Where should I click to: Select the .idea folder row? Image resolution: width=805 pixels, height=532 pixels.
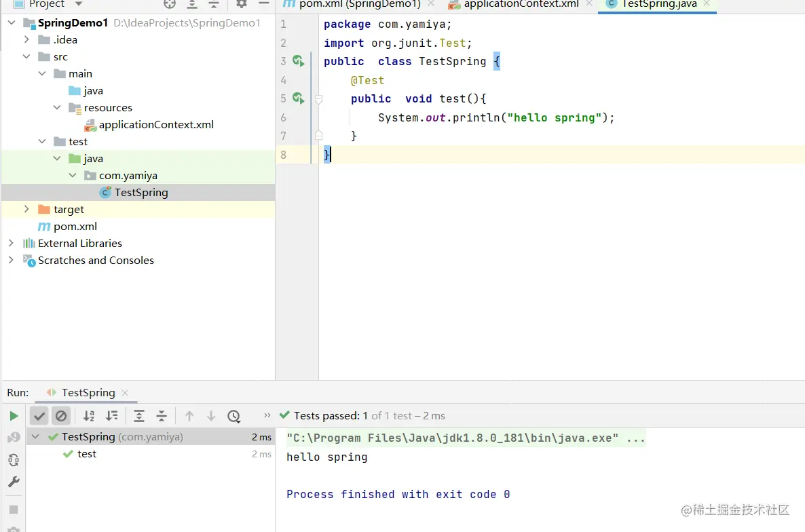pos(138,39)
